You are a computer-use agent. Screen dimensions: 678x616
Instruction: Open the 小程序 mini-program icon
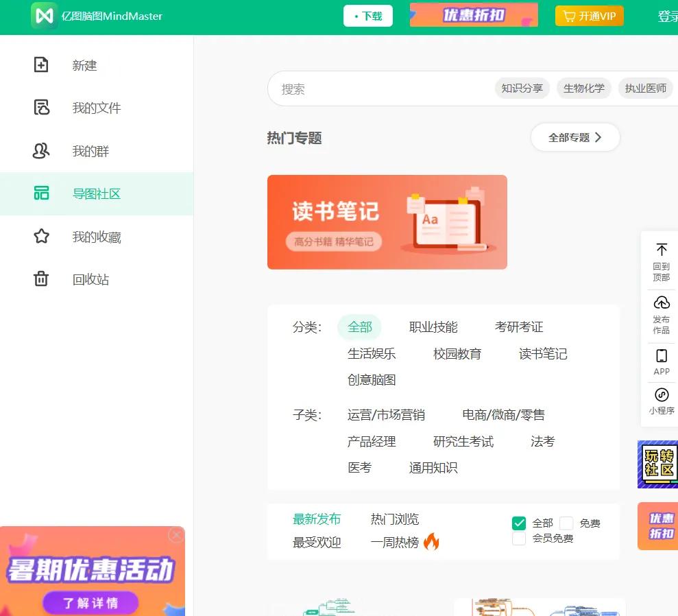click(660, 401)
